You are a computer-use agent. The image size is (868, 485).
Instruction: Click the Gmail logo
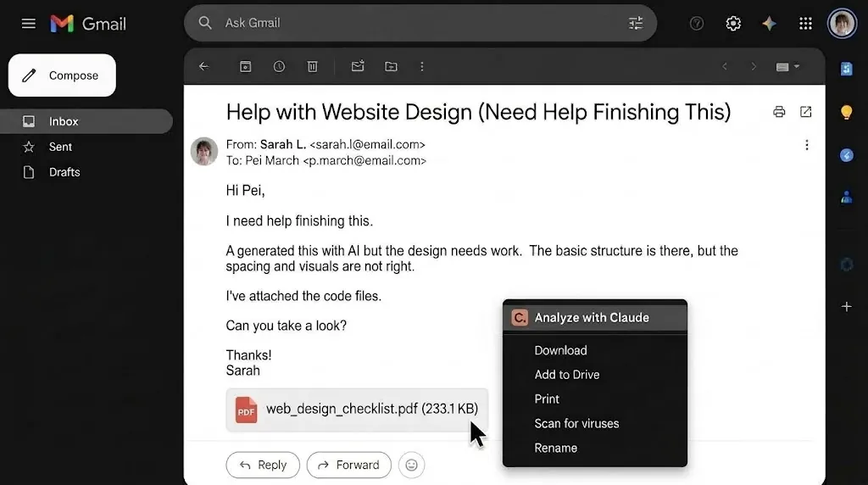pos(88,23)
